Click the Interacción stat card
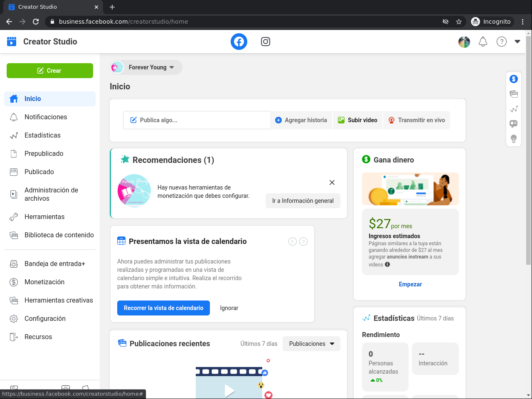Screen dimensions: 532x399 [435, 359]
